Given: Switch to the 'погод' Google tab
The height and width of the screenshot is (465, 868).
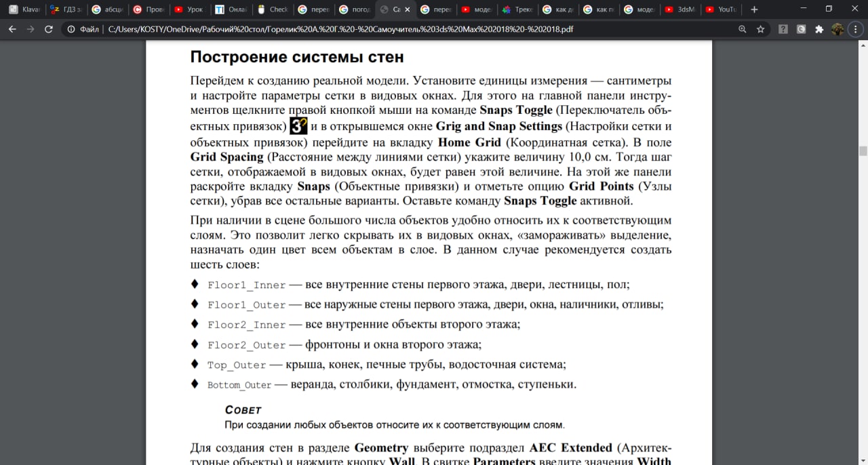Looking at the screenshot, I should pos(353,9).
